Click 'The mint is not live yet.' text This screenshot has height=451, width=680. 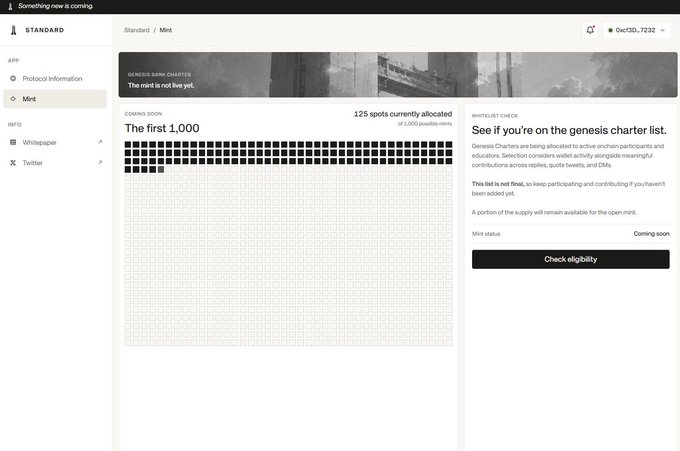tap(161, 85)
